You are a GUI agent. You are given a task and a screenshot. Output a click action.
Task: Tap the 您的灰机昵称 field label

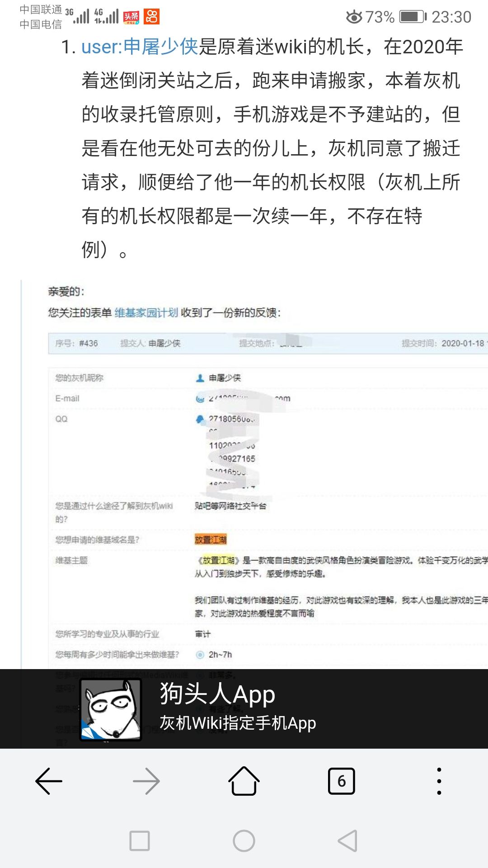click(80, 378)
